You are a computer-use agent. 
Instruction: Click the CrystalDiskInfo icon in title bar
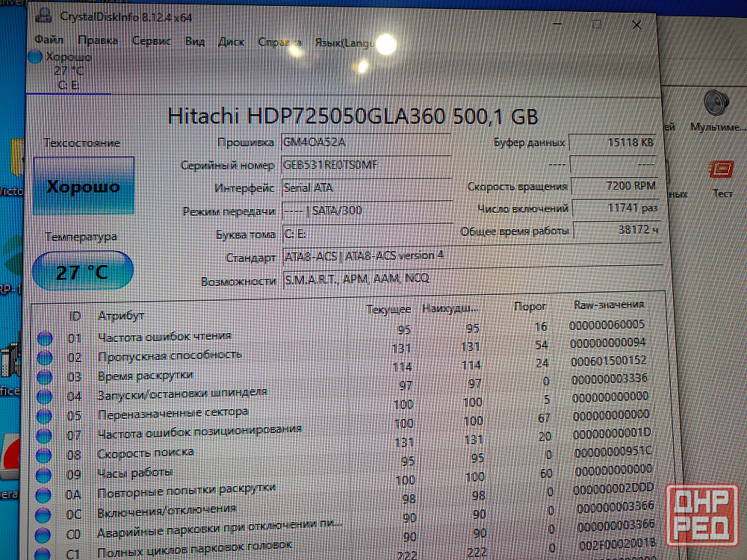(44, 16)
